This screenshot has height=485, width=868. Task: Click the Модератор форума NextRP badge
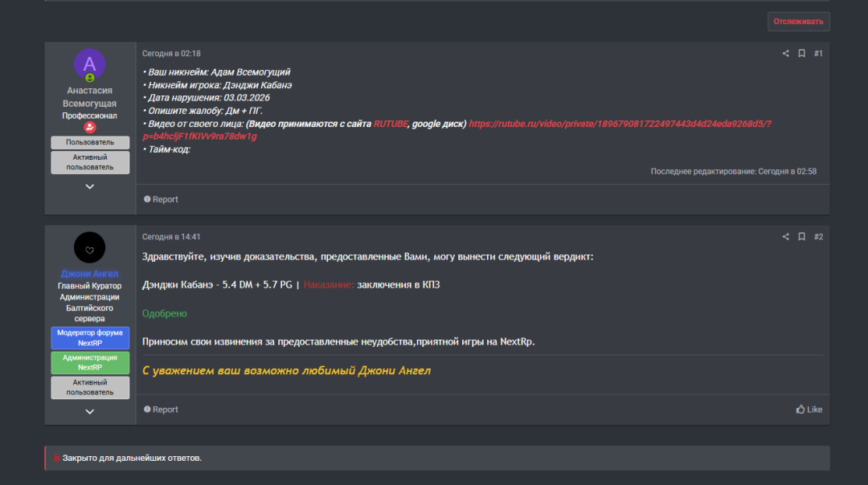coord(90,338)
